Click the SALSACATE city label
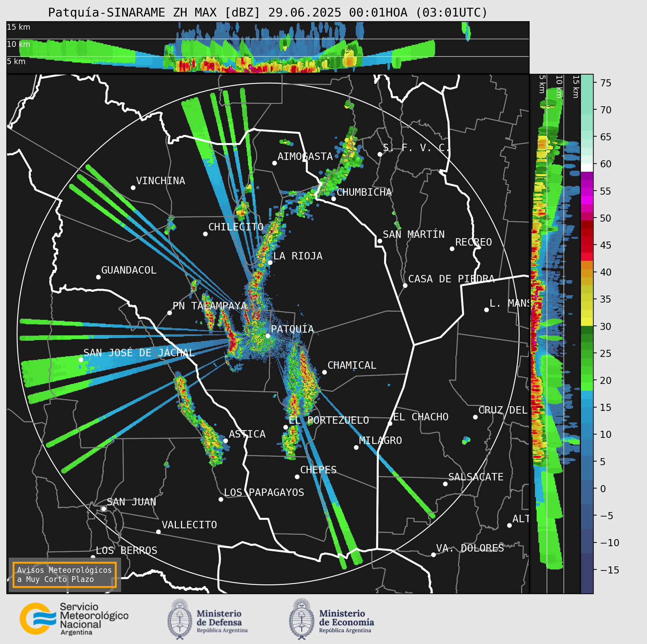This screenshot has width=647, height=644. pos(476,477)
